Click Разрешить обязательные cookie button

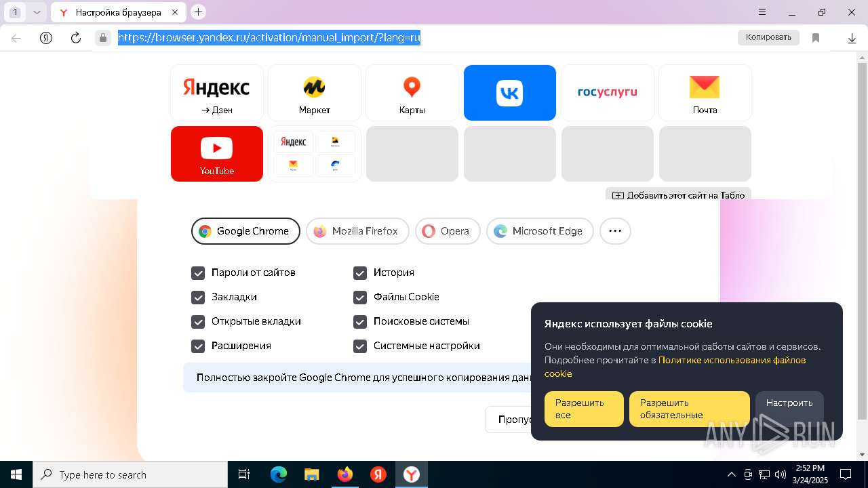690,409
